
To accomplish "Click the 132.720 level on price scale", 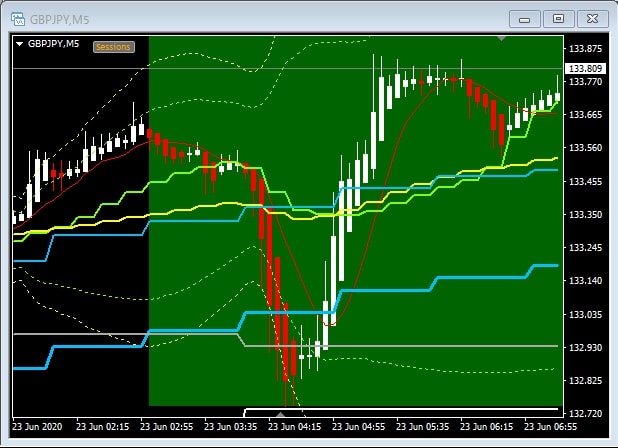I will tap(585, 413).
